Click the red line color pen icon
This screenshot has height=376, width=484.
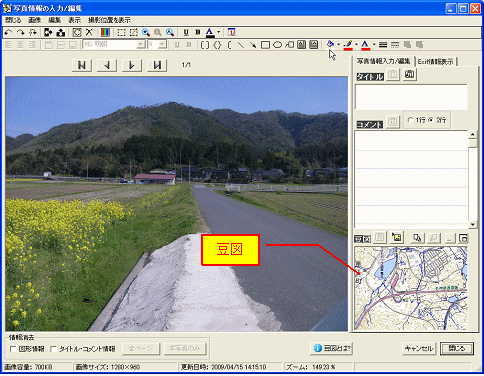(348, 44)
